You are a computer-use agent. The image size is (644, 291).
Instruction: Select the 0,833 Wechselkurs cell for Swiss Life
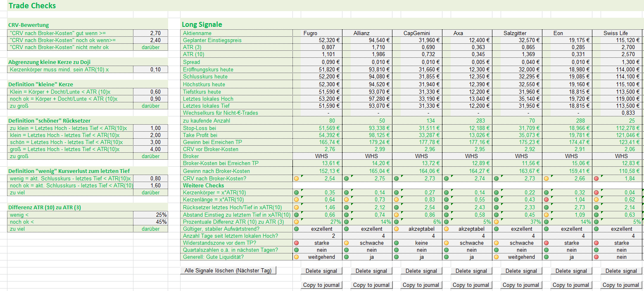point(617,113)
